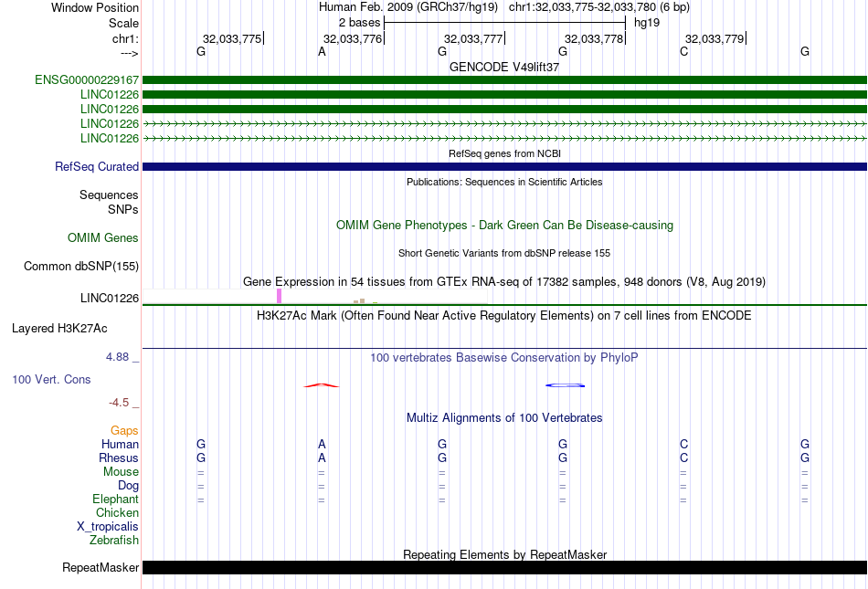Viewport: 868px width, 589px height.
Task: Click the black RepeatMasker element bar
Action: click(504, 567)
